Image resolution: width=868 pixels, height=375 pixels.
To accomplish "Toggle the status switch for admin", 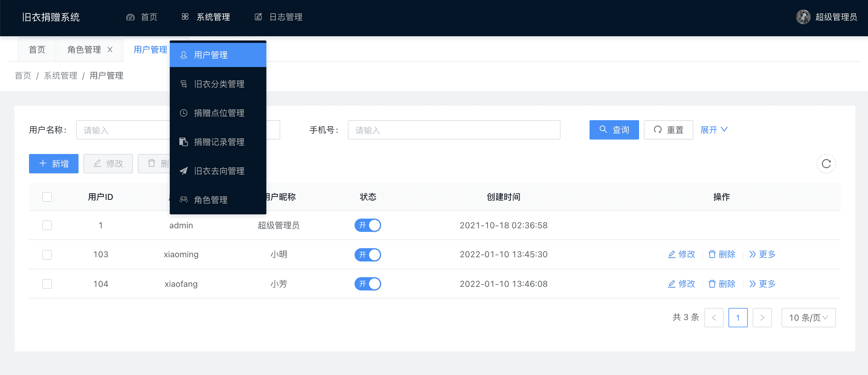I will 368,225.
